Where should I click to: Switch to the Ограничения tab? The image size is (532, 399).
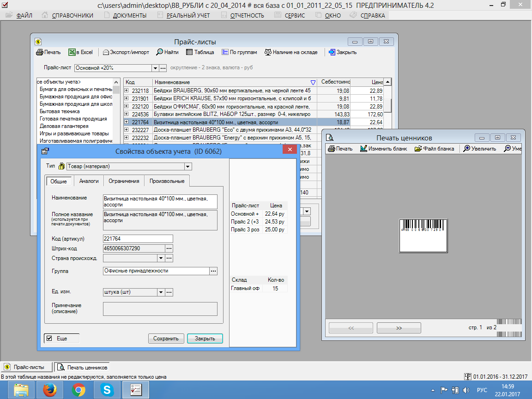(x=124, y=181)
